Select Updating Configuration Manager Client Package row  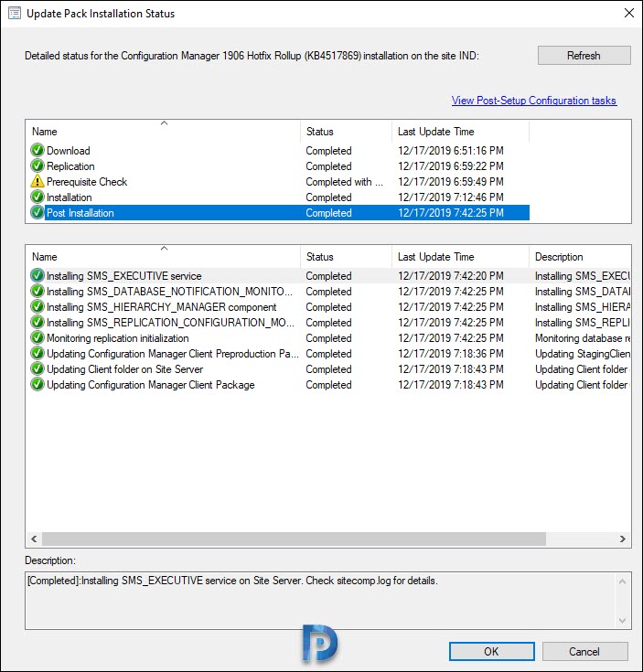point(329,384)
